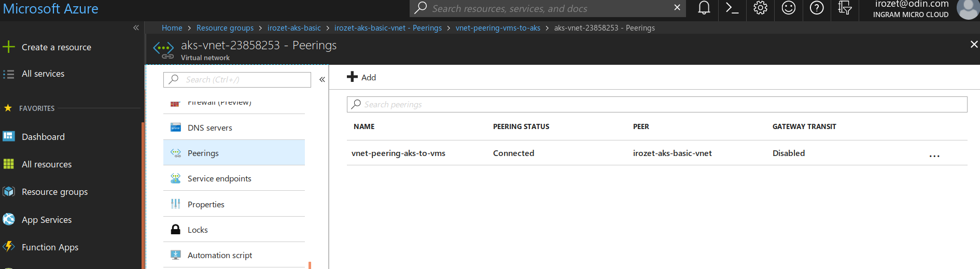Collapse the virtual network resource menu
980x269 pixels.
(322, 79)
